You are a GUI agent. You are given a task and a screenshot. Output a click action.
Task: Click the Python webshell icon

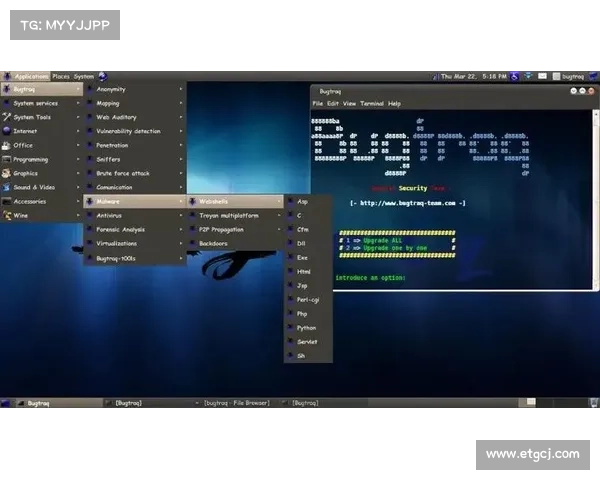tap(290, 328)
